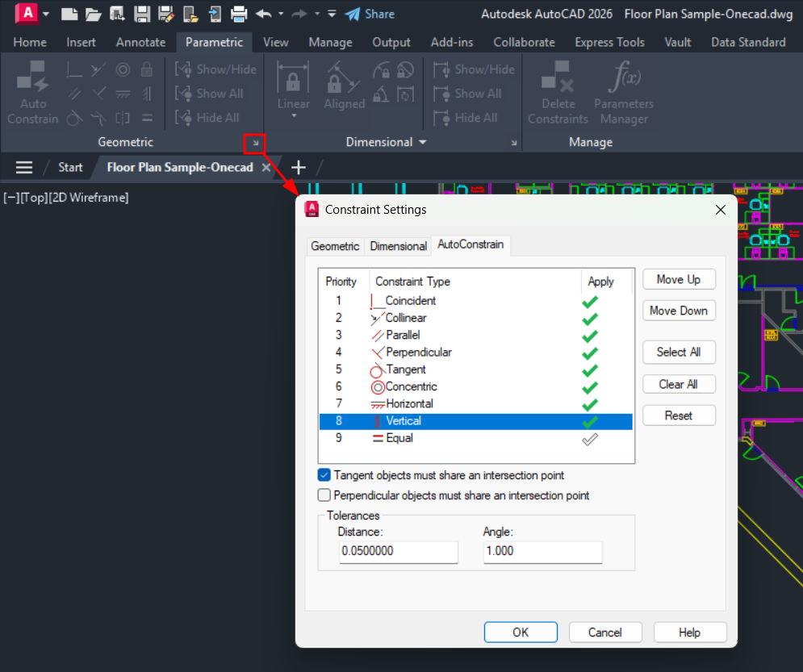Open Customize Quick Access Toolbar dropdown
This screenshot has height=672, width=803.
pyautogui.click(x=332, y=15)
